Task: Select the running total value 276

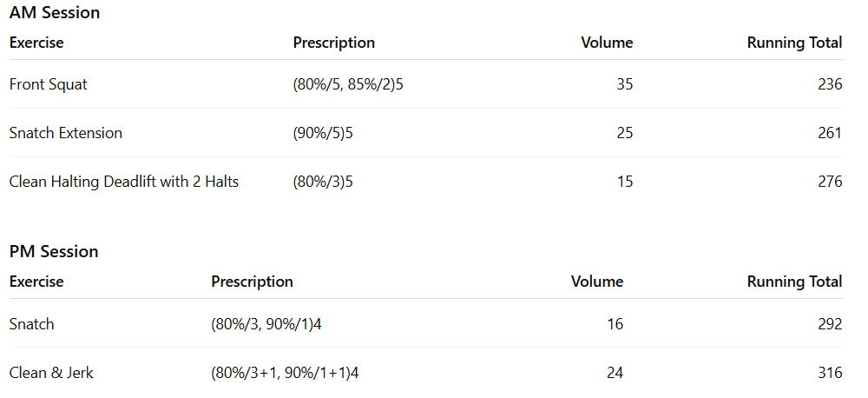Action: click(830, 182)
